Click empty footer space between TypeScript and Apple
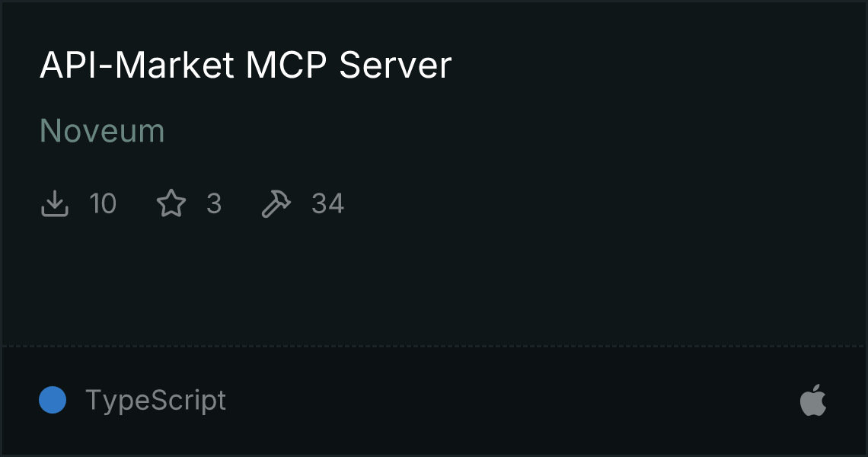This screenshot has width=868, height=457. 512,400
